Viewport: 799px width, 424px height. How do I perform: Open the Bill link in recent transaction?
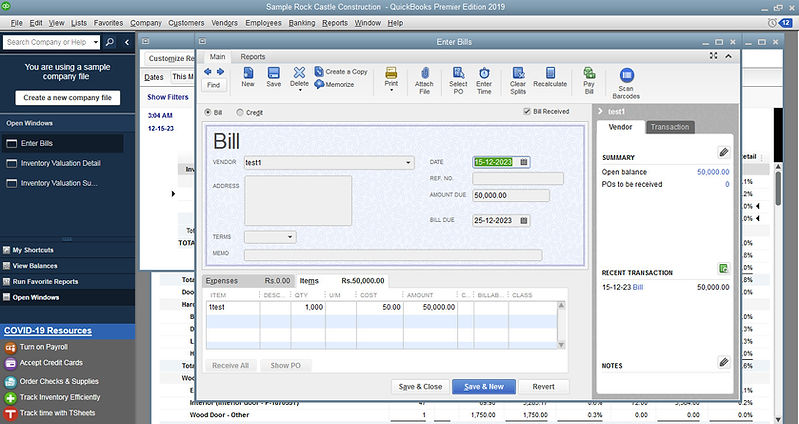click(637, 287)
